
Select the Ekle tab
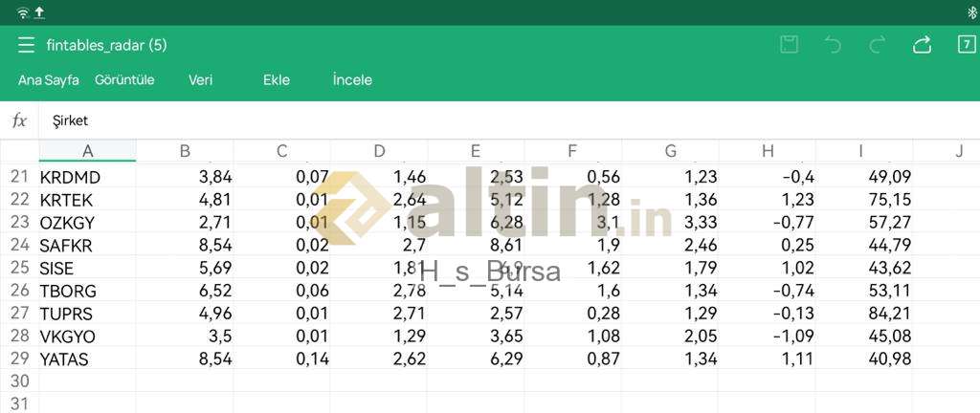point(277,80)
